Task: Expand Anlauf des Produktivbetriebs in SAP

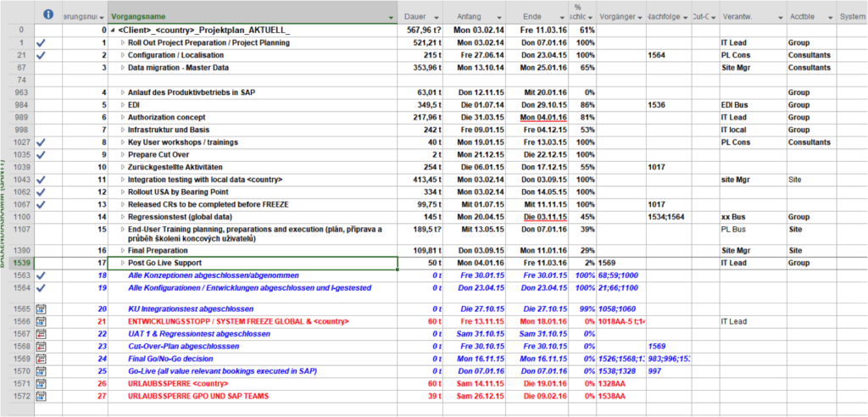Action: 123,92
